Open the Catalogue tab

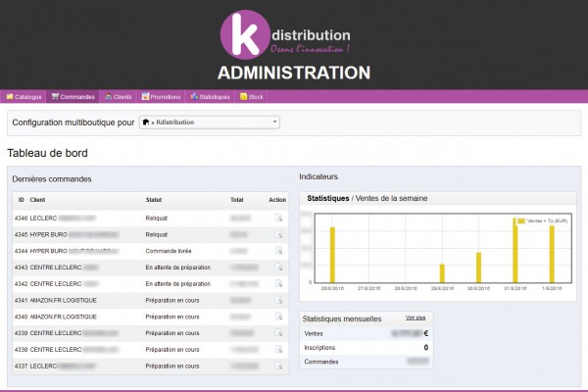pos(24,97)
